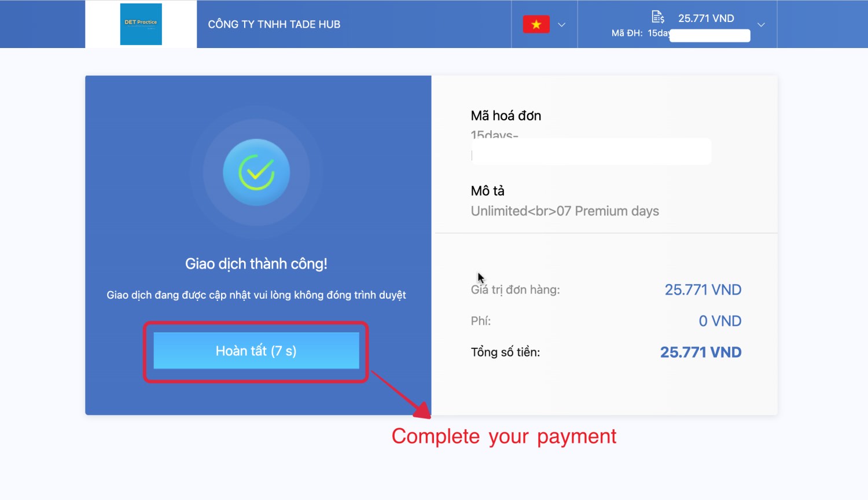The width and height of the screenshot is (868, 500).
Task: Click the DET Practice logo
Action: click(x=141, y=24)
